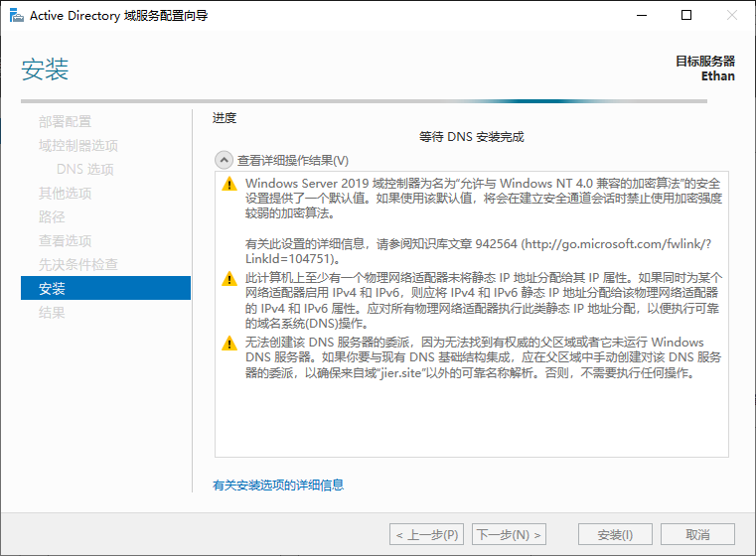The height and width of the screenshot is (556, 756).
Task: Select 查看选项 step in sidebar
Action: click(x=66, y=241)
